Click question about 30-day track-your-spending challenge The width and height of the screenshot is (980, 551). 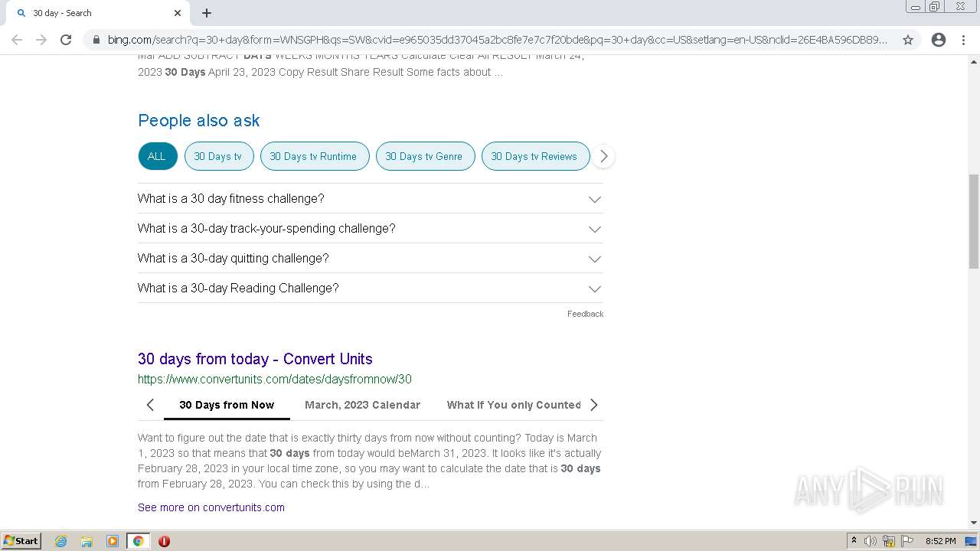coord(266,228)
